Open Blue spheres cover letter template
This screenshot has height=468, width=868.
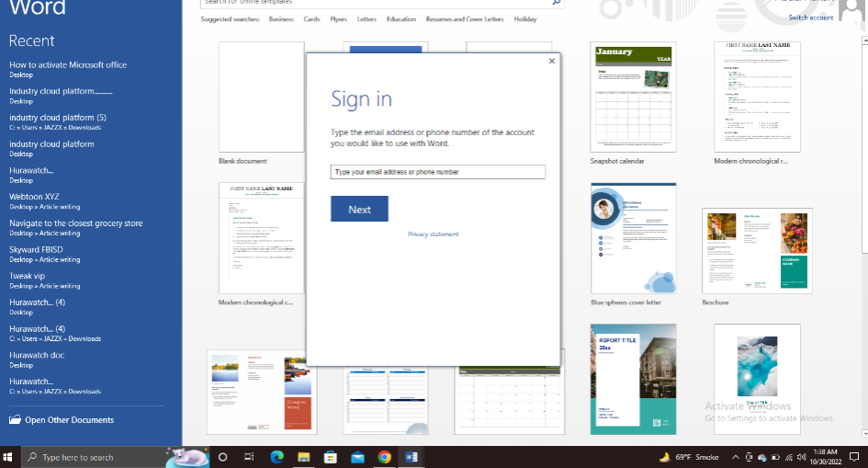pyautogui.click(x=633, y=238)
